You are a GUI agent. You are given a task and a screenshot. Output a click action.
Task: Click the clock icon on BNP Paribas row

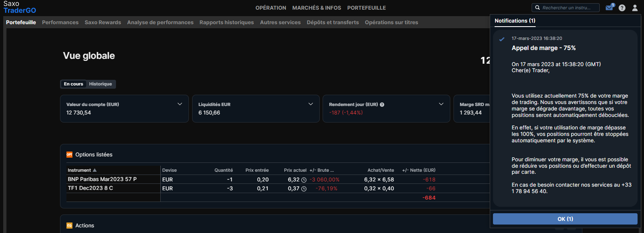coord(304,180)
